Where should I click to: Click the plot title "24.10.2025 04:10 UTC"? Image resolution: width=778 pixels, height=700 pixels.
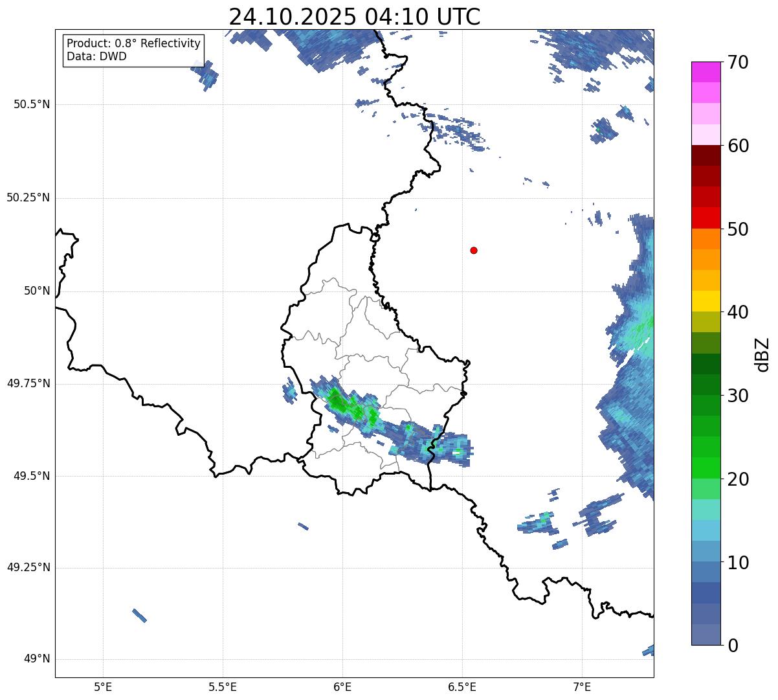(x=355, y=17)
